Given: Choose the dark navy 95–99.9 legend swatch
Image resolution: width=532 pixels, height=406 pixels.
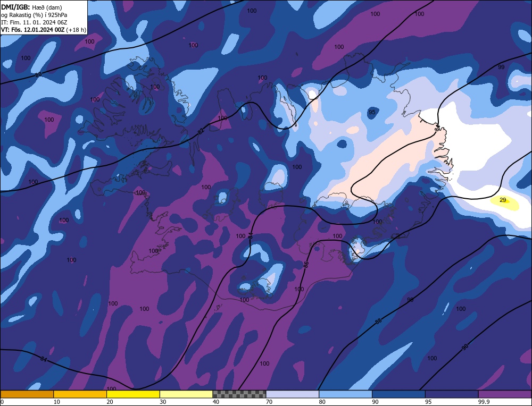Looking at the screenshot, I should [x=452, y=394].
